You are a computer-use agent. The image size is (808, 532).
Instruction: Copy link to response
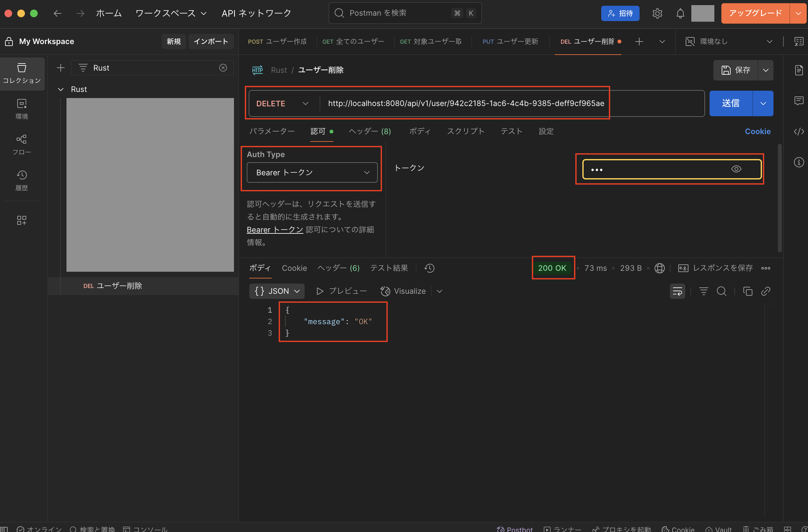[765, 291]
